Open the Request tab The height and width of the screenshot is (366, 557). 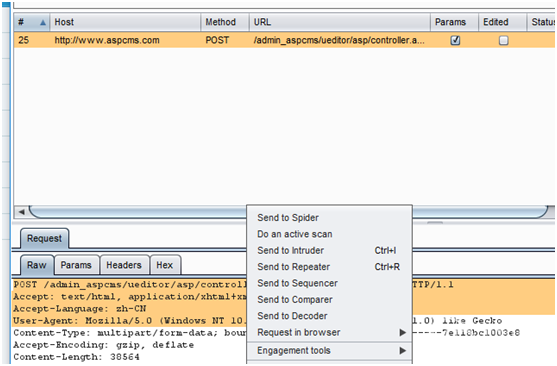[x=44, y=238]
